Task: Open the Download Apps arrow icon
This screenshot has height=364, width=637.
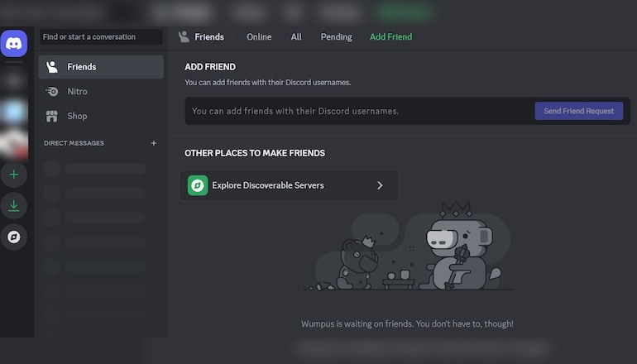Action: tap(14, 205)
